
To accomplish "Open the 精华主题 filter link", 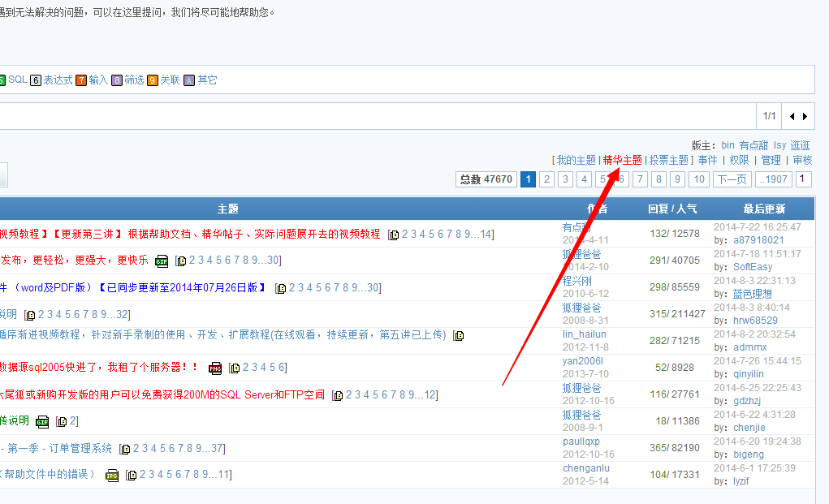I will 622,161.
